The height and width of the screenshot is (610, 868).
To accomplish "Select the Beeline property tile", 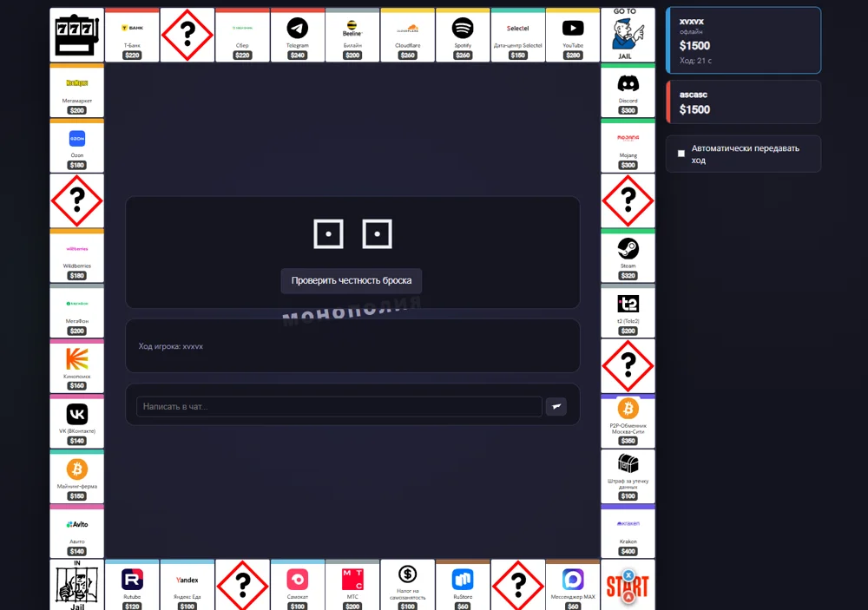I will 352,35.
